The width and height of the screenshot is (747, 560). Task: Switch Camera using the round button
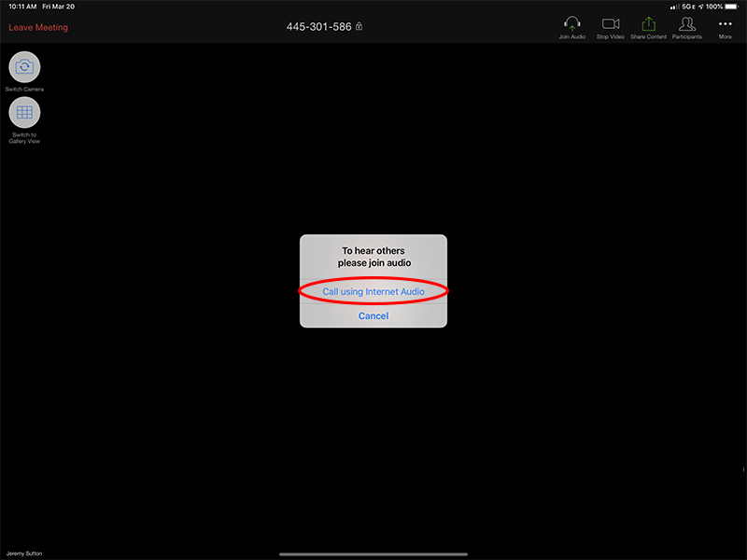coord(24,66)
